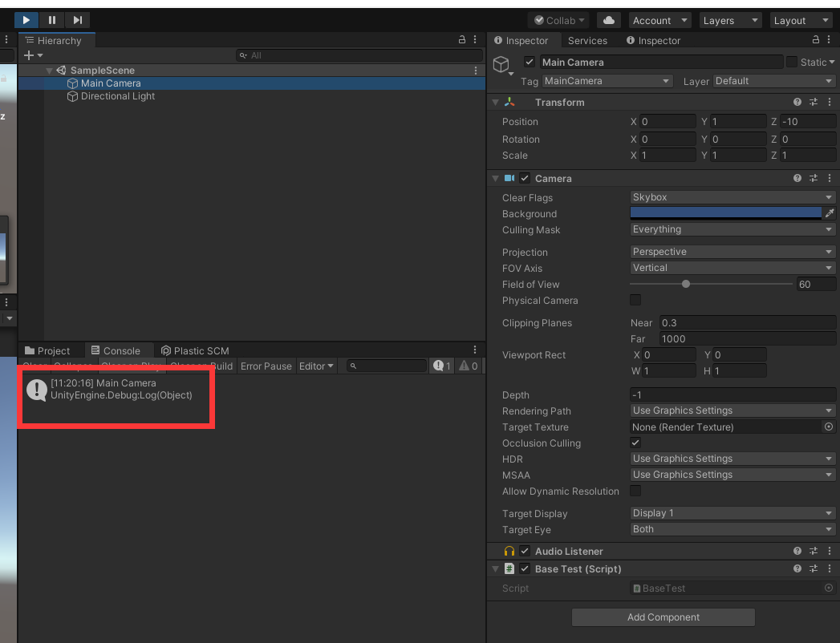The width and height of the screenshot is (840, 643).
Task: Open the Console panel three-dot menu
Action: click(x=475, y=350)
